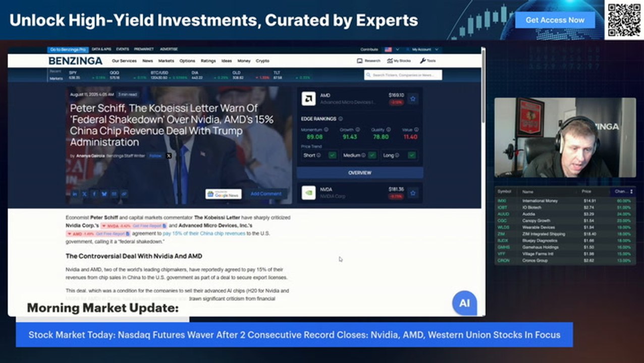Share article via email icon

pos(114,194)
